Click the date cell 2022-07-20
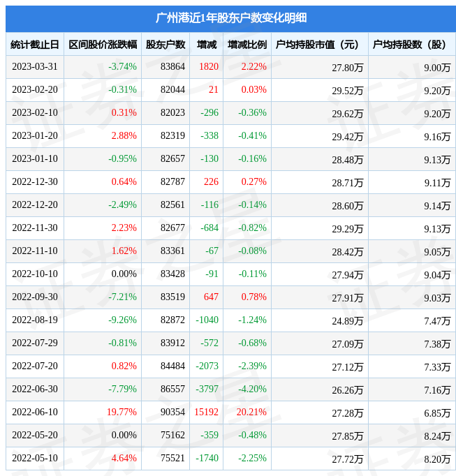456x476 pixels. point(35,366)
